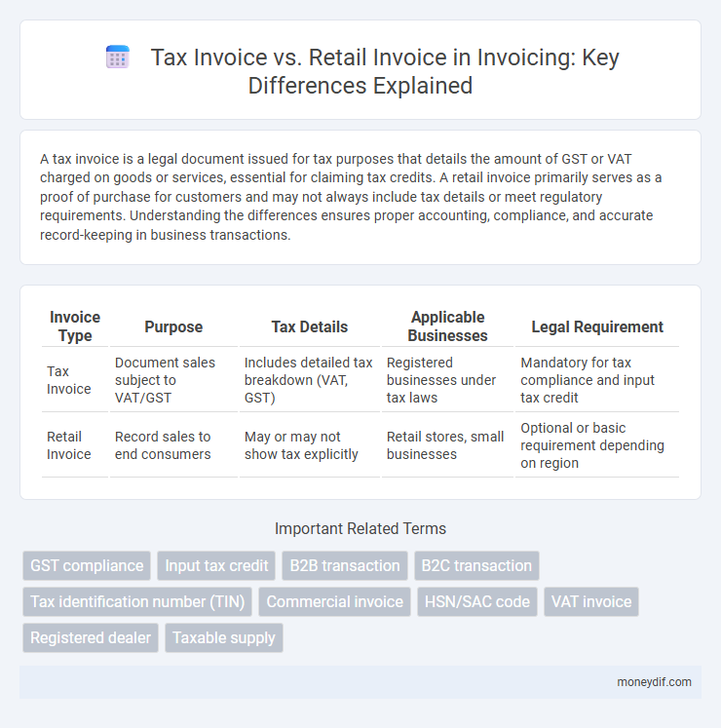Open Tax identification number (TIN) tag

click(137, 601)
